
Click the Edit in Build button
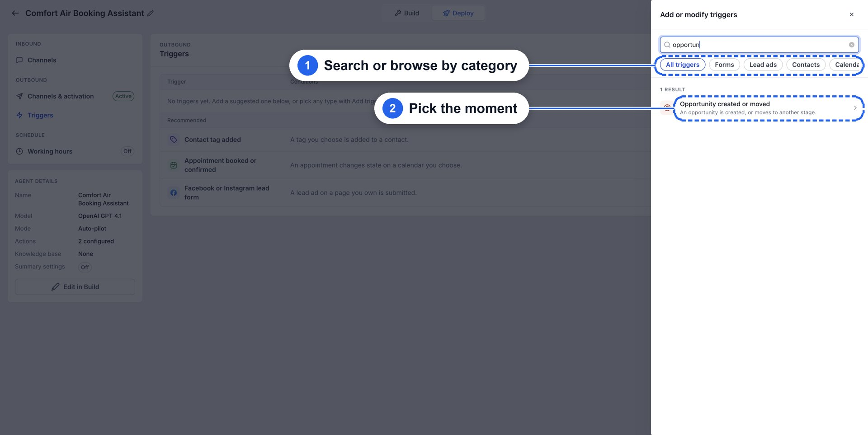click(x=75, y=287)
